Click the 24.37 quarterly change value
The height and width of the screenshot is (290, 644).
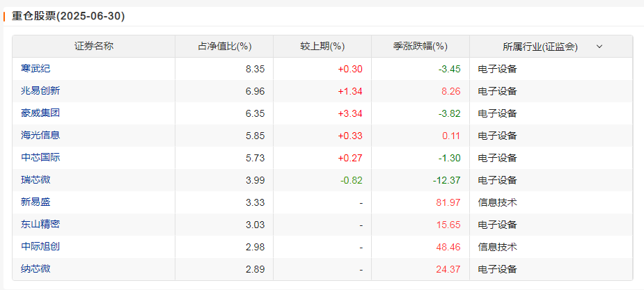pos(448,269)
